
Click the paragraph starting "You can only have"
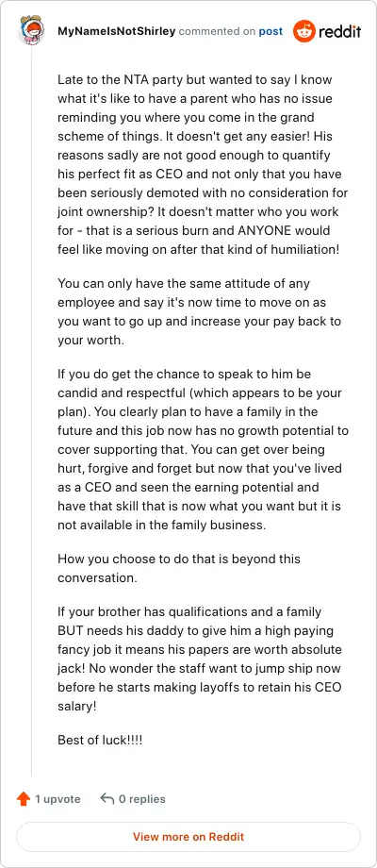[x=200, y=311]
